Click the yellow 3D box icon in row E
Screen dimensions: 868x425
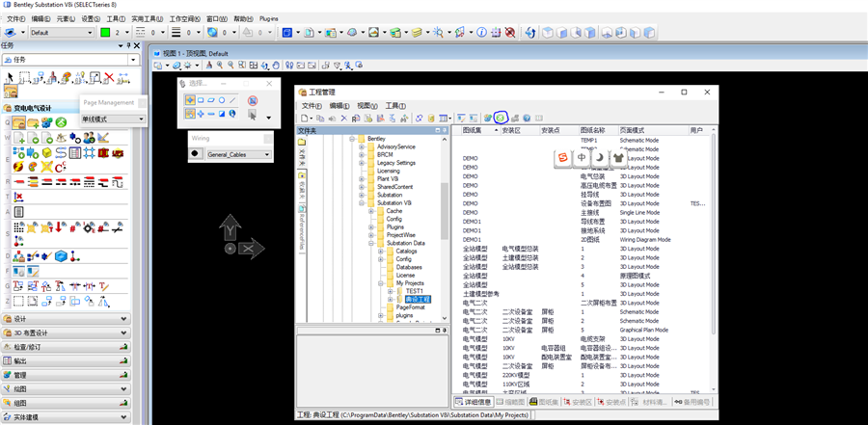click(47, 152)
